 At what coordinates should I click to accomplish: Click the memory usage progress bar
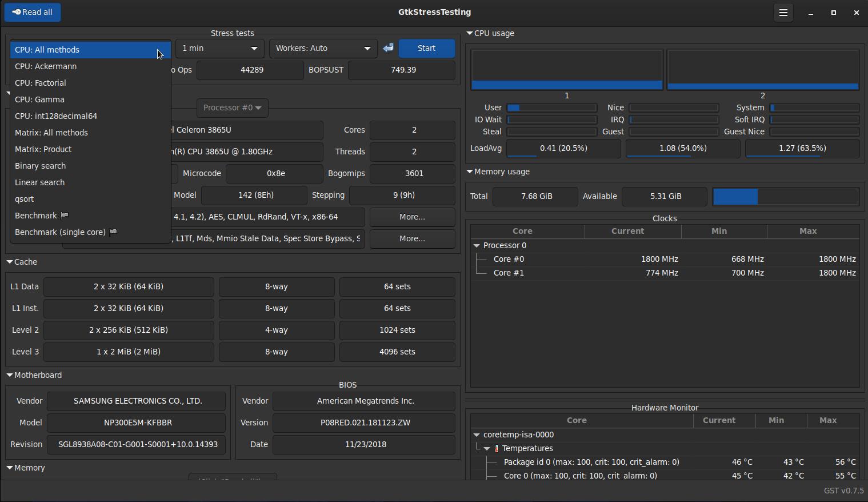click(x=786, y=196)
